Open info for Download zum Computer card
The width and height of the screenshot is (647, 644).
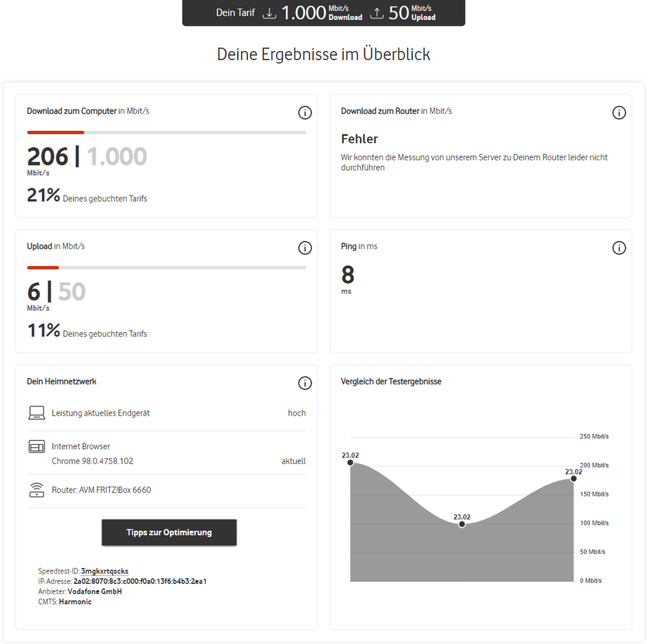(x=305, y=113)
